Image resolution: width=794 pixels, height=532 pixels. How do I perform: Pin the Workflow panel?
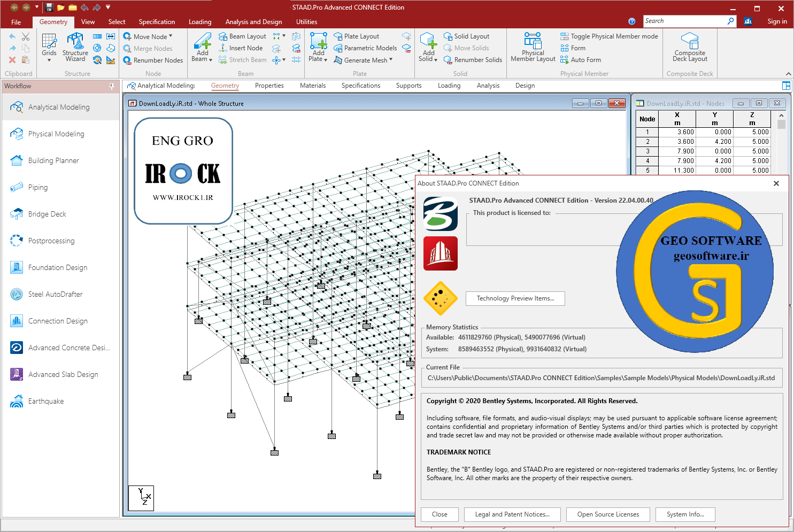point(111,86)
